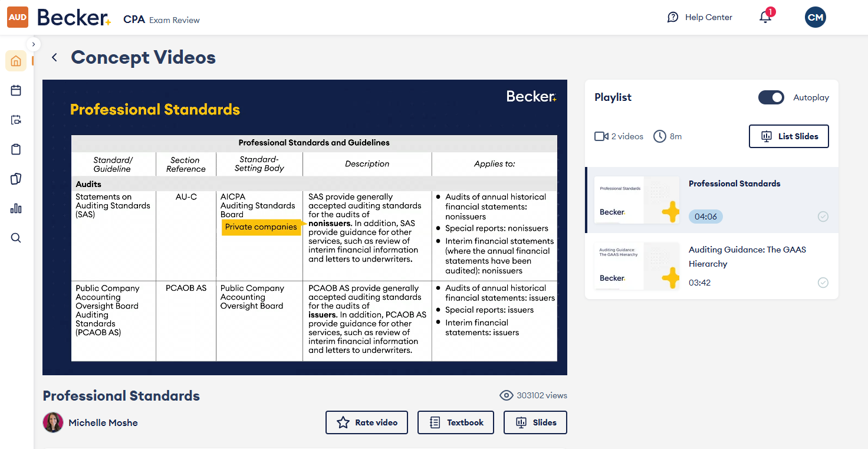Open the calendar planner from the sidebar
The width and height of the screenshot is (868, 449).
pos(15,90)
